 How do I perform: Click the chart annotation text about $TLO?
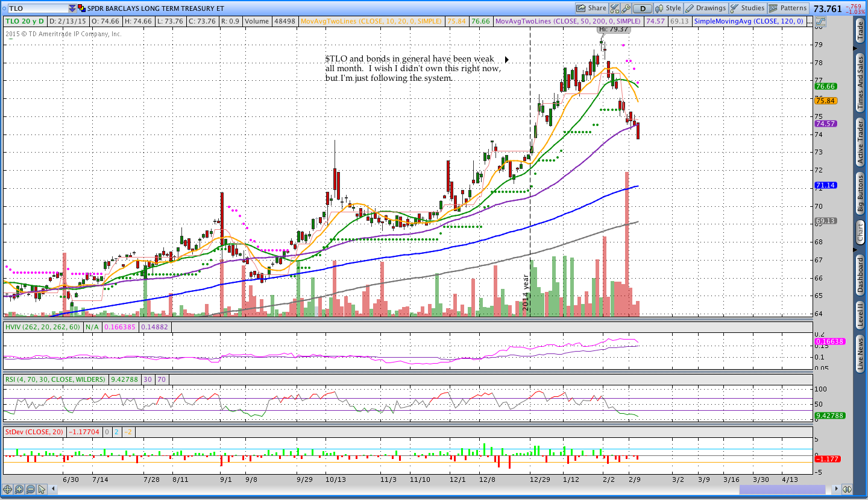413,68
